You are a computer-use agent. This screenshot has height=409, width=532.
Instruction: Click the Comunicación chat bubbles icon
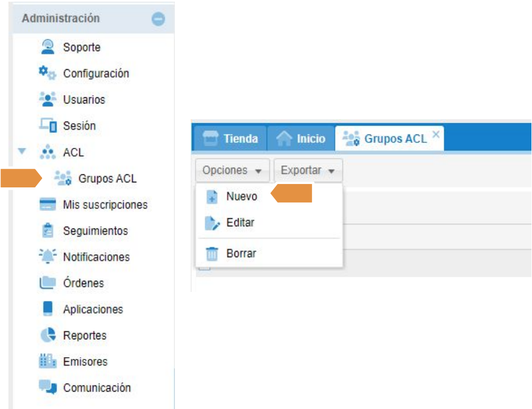coord(48,388)
